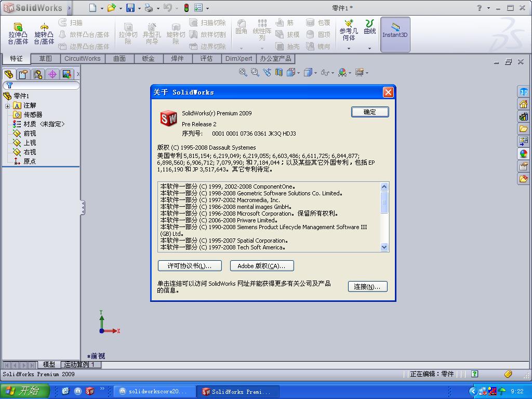532x399 pixels.
Task: Select FeatureManager design tree tab icon
Action: click(x=9, y=74)
